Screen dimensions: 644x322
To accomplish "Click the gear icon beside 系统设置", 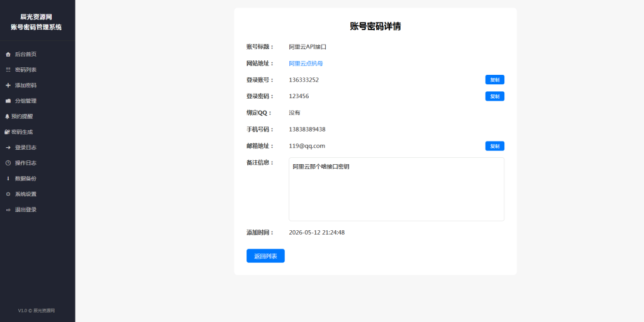I will click(8, 194).
